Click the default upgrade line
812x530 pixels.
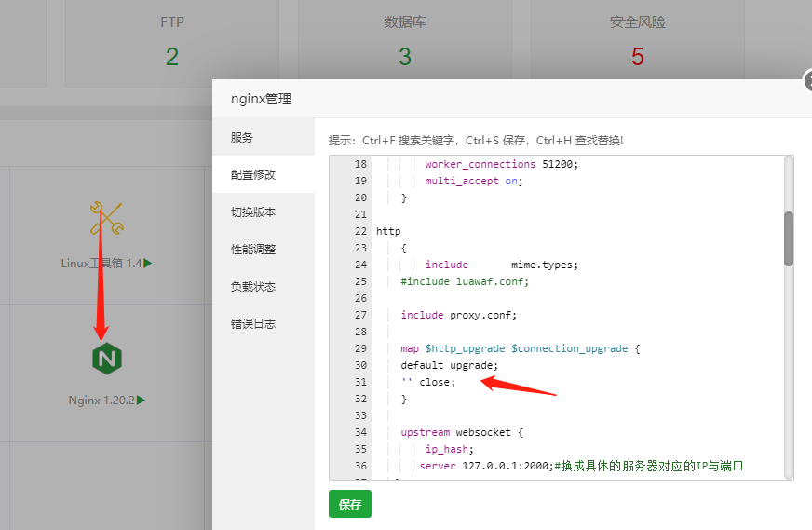[449, 365]
